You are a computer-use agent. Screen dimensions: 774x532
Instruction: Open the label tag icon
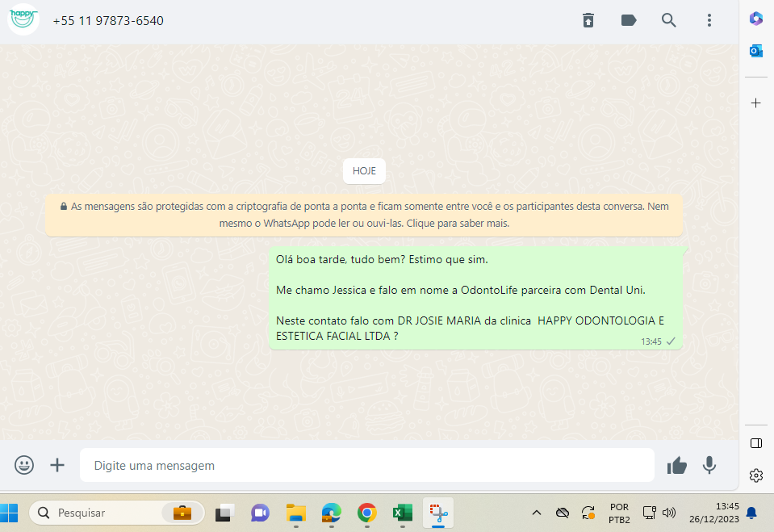coord(629,20)
